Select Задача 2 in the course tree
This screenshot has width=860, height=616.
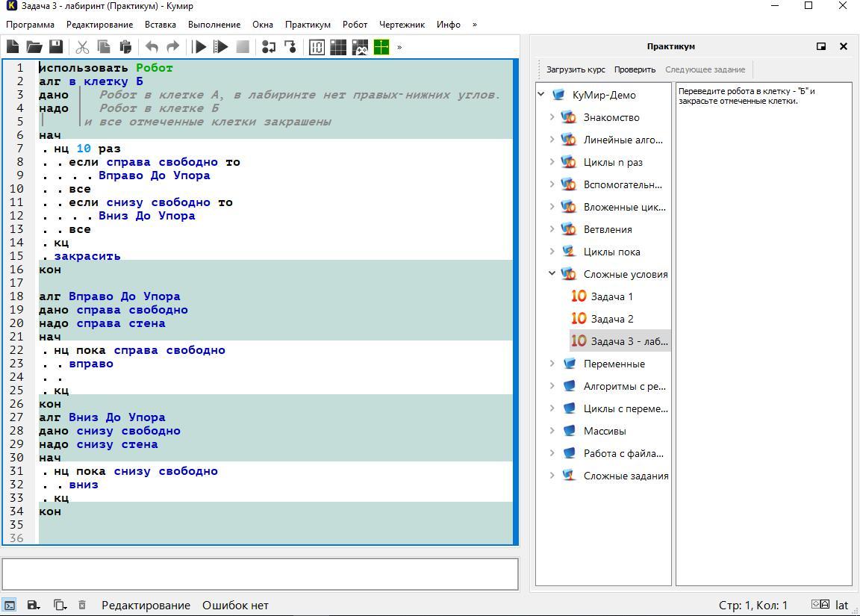(611, 319)
